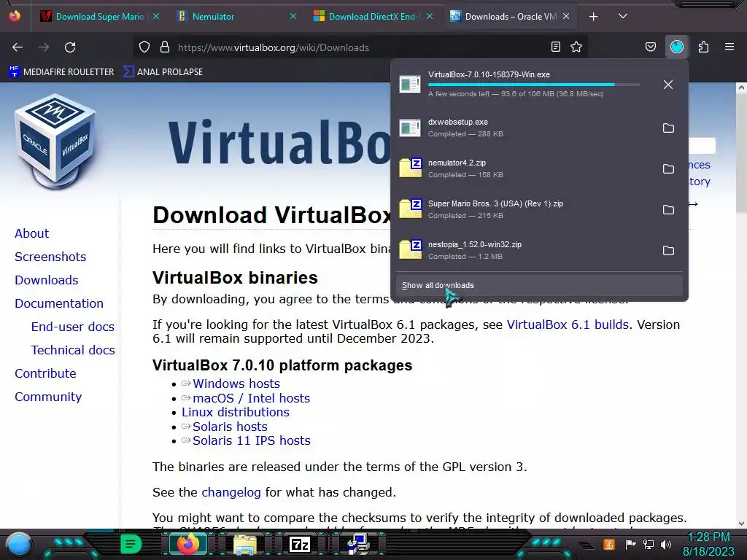Switch to the Download DirectX End-User tab
Image resolution: width=747 pixels, height=560 pixels.
pos(374,17)
